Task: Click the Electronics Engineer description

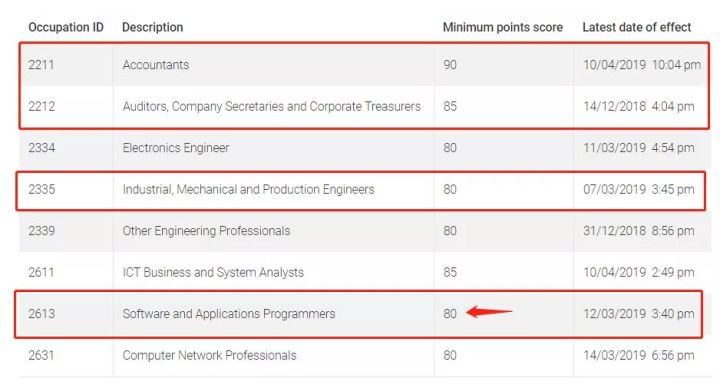Action: [176, 148]
